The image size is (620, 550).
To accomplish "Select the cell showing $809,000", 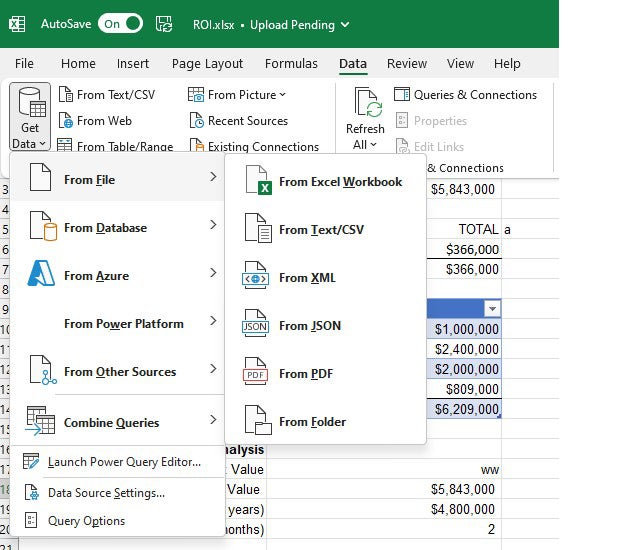I will [x=464, y=389].
